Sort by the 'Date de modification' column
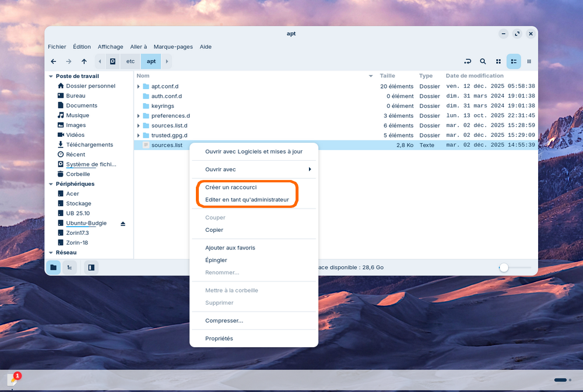The image size is (583, 392). [474, 76]
